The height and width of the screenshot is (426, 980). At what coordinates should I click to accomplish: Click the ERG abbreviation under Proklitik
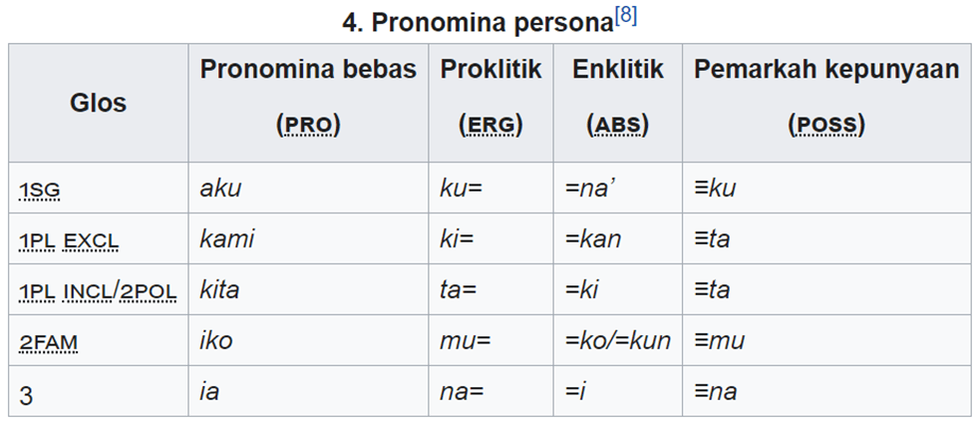click(490, 126)
